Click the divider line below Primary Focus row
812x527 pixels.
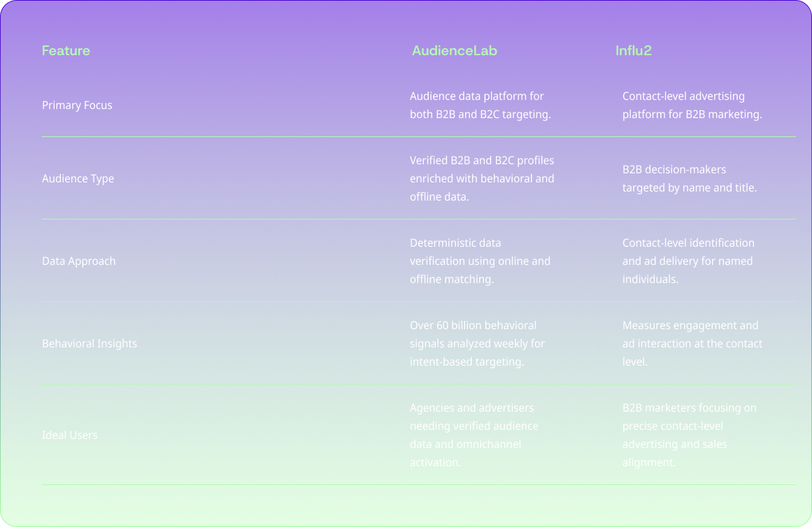click(418, 136)
